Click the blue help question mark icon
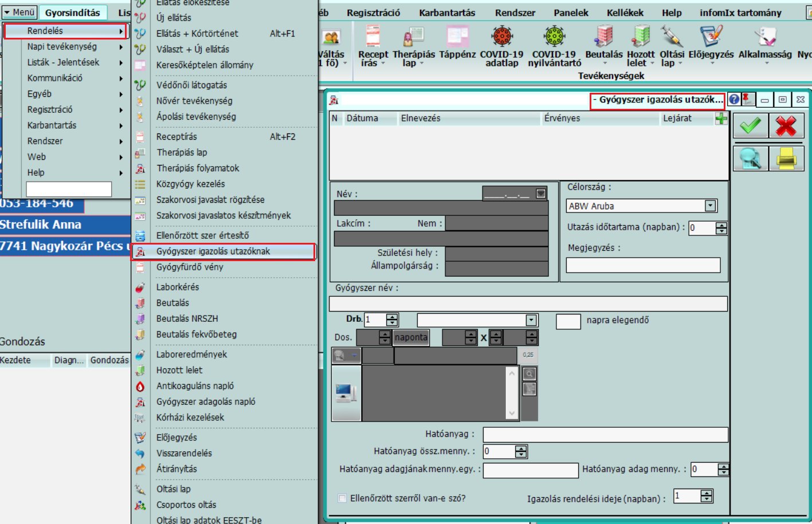Image resolution: width=812 pixels, height=524 pixels. [734, 100]
